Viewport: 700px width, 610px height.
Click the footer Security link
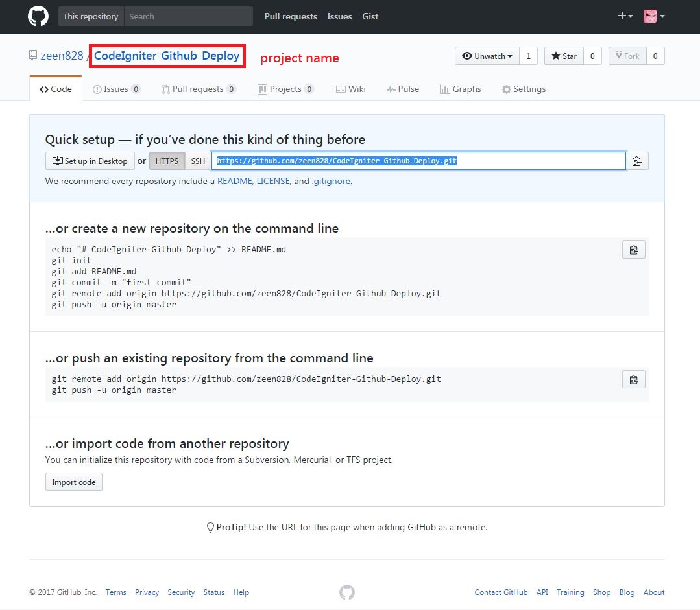[x=181, y=592]
